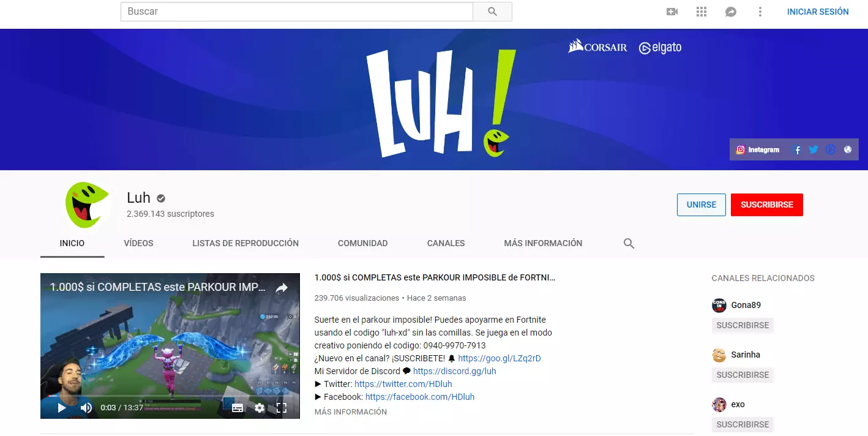Open video title 1.000$ si COMPLETAS
The width and height of the screenshot is (868, 436).
[x=435, y=277]
